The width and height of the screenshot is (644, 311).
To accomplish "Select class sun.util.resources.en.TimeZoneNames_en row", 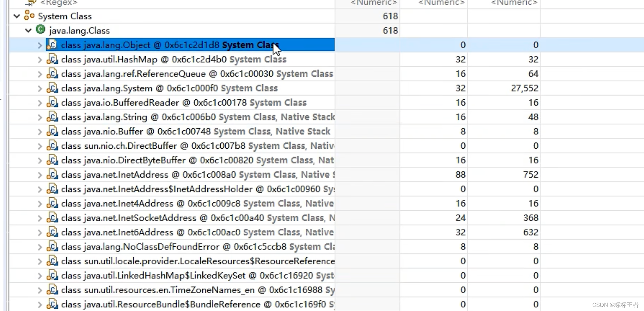I will (198, 290).
